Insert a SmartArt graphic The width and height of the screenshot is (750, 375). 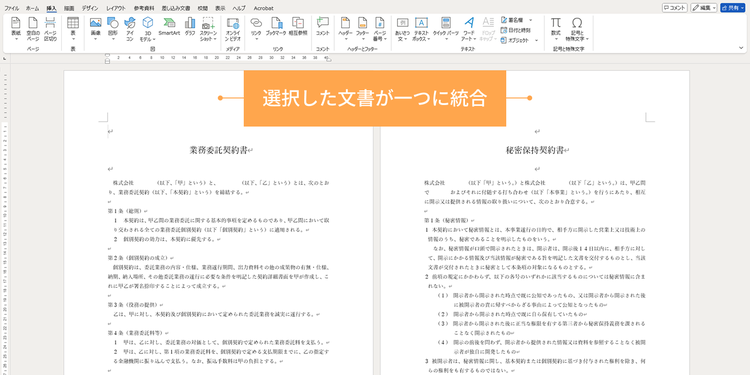(169, 26)
